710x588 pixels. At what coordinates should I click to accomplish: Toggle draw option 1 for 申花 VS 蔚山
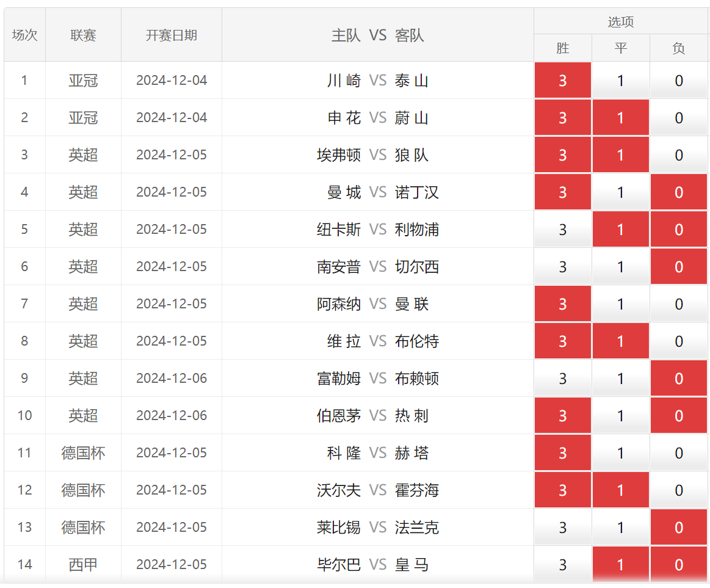pos(620,117)
